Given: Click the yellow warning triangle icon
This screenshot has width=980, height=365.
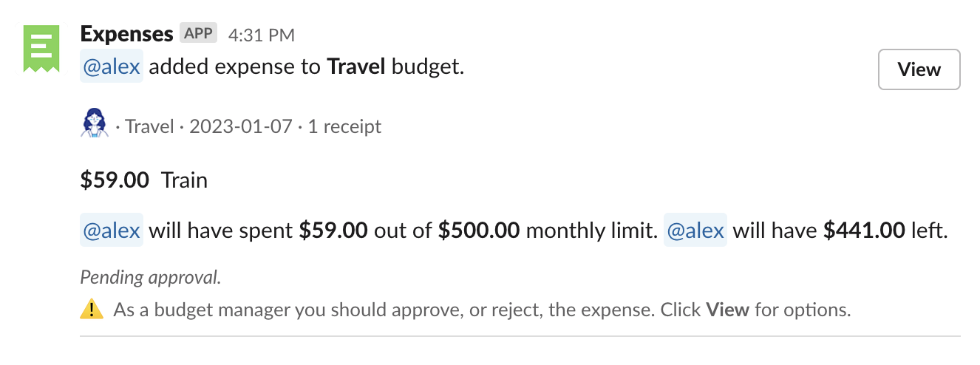Looking at the screenshot, I should tap(91, 310).
